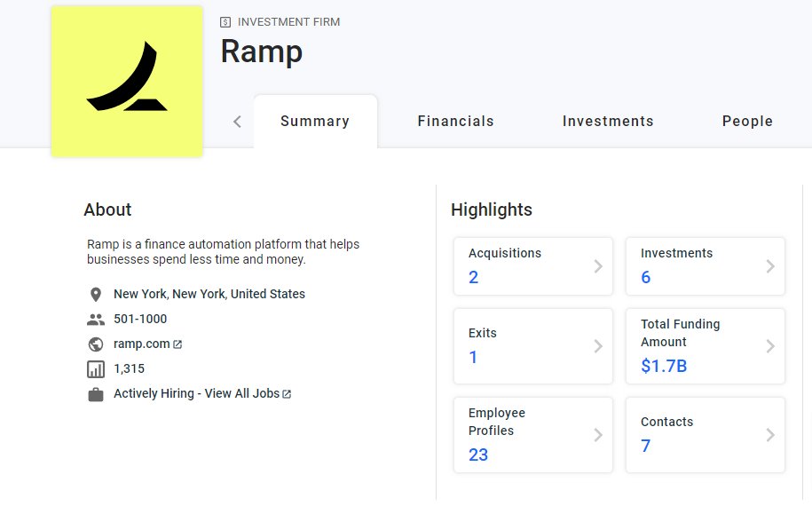Switch to the Summary tab
Viewport: 812px width, 514px height.
click(315, 122)
